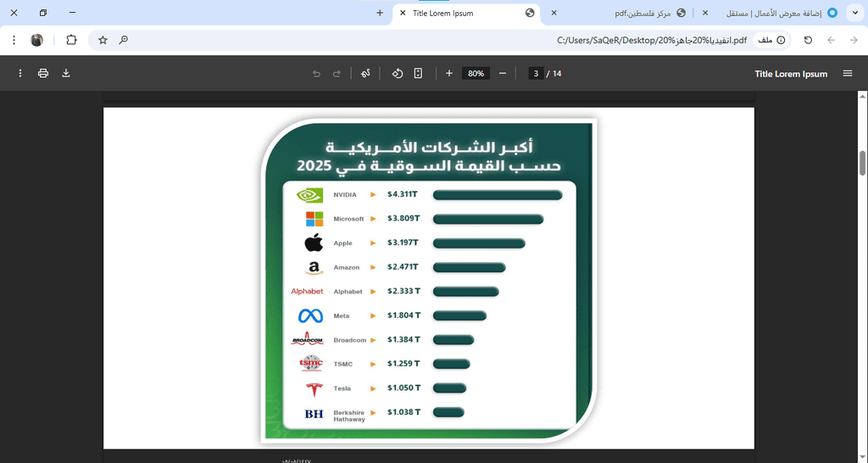Click the NVIDIA logo in the chart
Screen dimensions: 868x463
point(309,195)
